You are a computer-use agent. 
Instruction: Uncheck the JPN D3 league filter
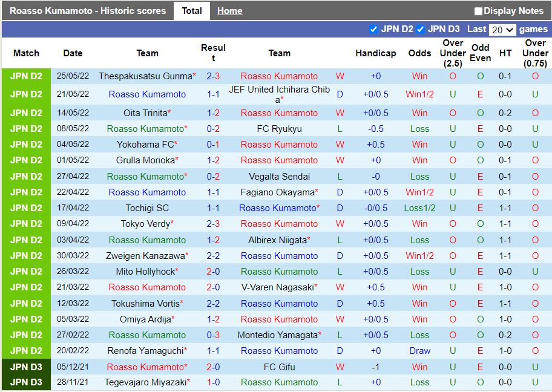pyautogui.click(x=420, y=29)
